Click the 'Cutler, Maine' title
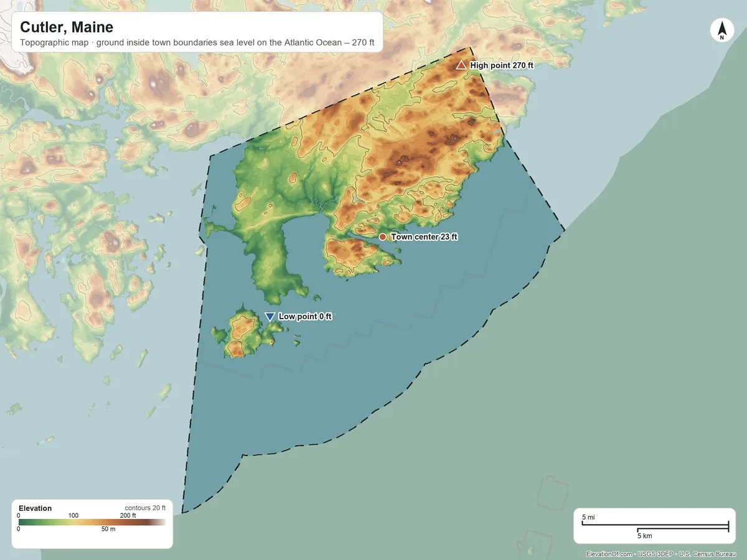The height and width of the screenshot is (560, 747). click(x=67, y=27)
